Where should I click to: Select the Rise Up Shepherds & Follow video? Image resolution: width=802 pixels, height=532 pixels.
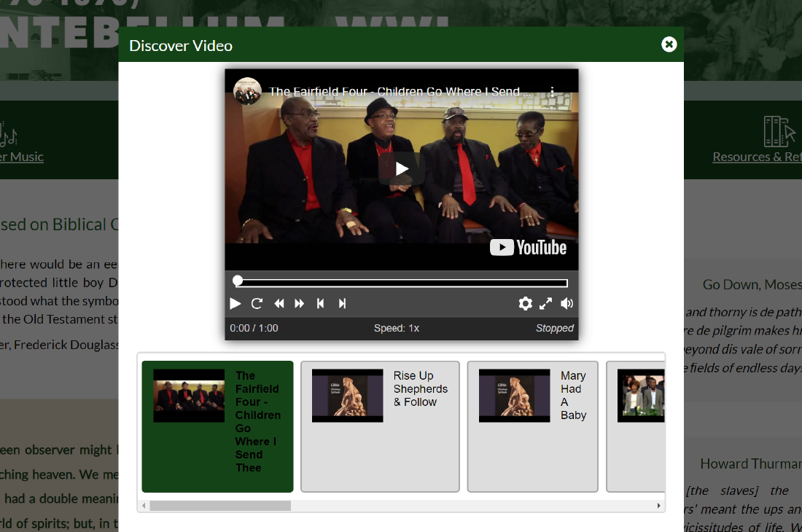380,426
